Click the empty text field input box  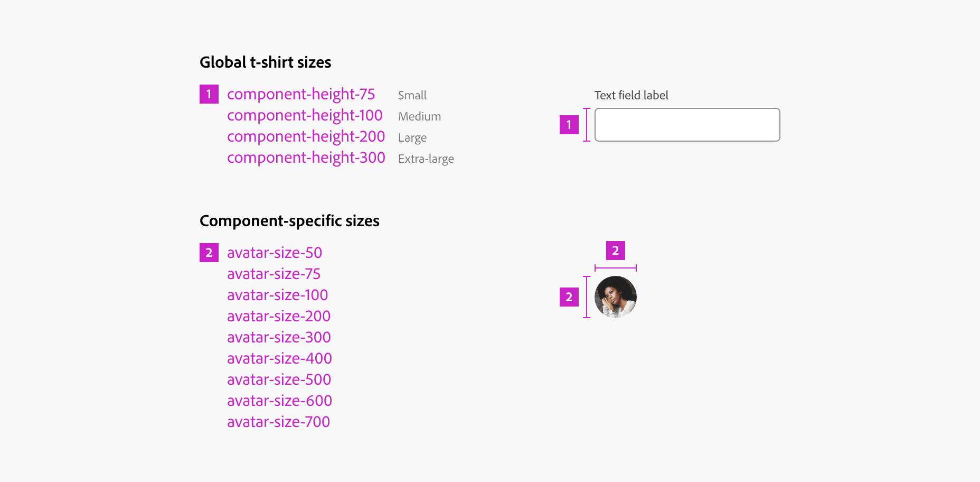[x=687, y=125]
